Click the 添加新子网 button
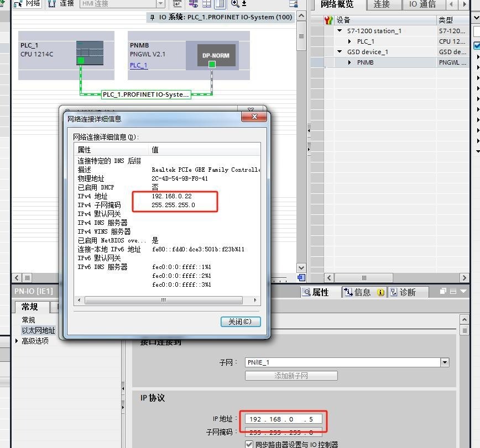 point(291,376)
